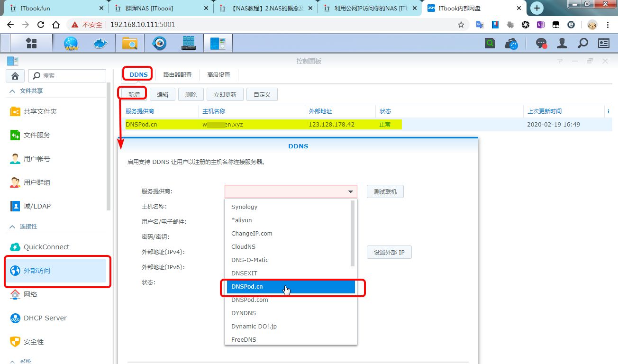Open DHCP Server in sidebar
Screen dimensions: 618x364
56,318
